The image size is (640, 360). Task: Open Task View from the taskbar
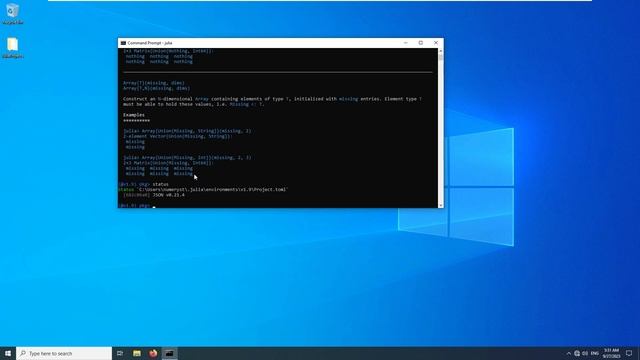[120, 353]
